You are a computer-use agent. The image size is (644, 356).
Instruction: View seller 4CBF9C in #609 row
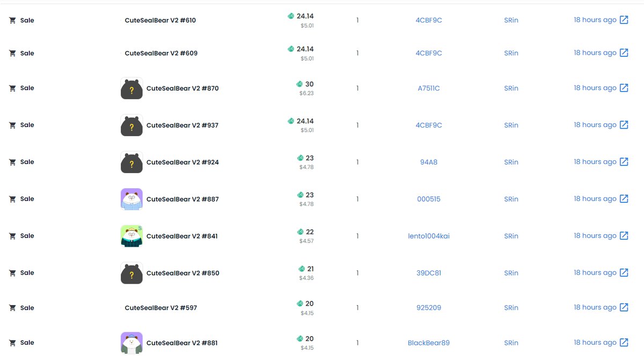[x=429, y=53]
